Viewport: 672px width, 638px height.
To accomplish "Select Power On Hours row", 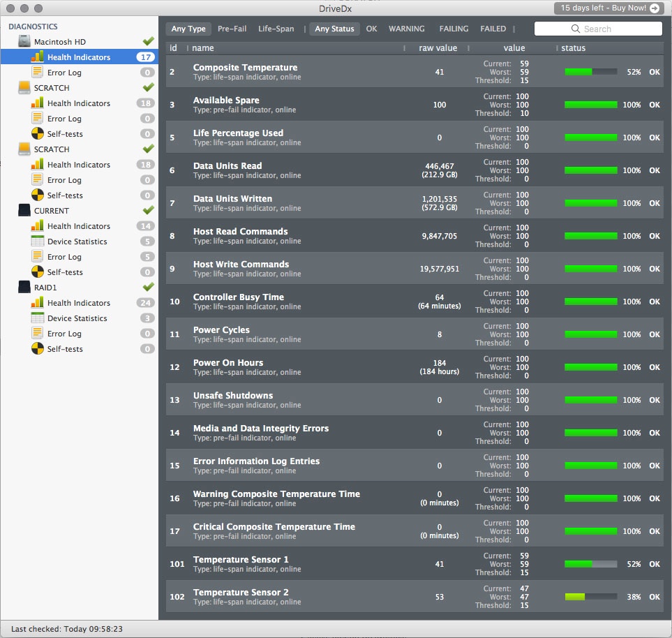I will (x=415, y=367).
